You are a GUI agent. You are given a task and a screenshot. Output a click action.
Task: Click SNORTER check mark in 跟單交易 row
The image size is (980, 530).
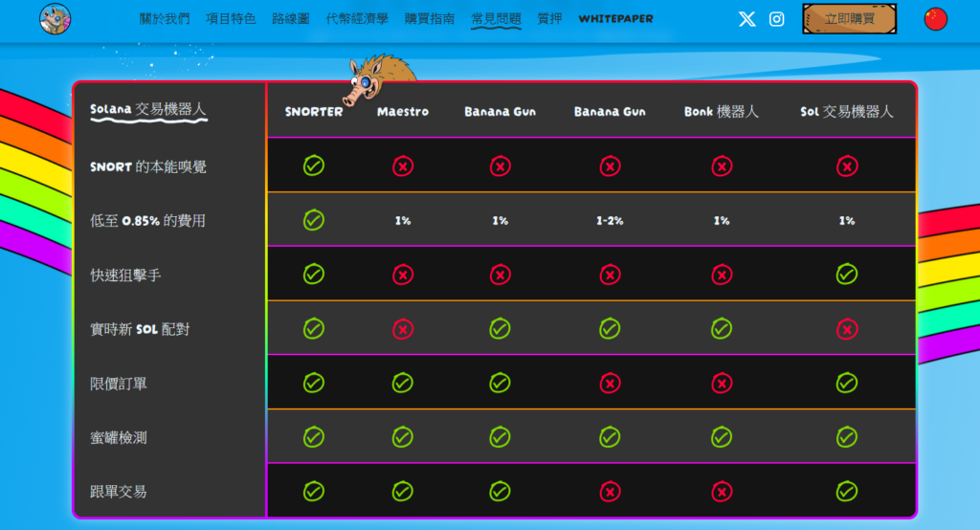click(x=314, y=491)
